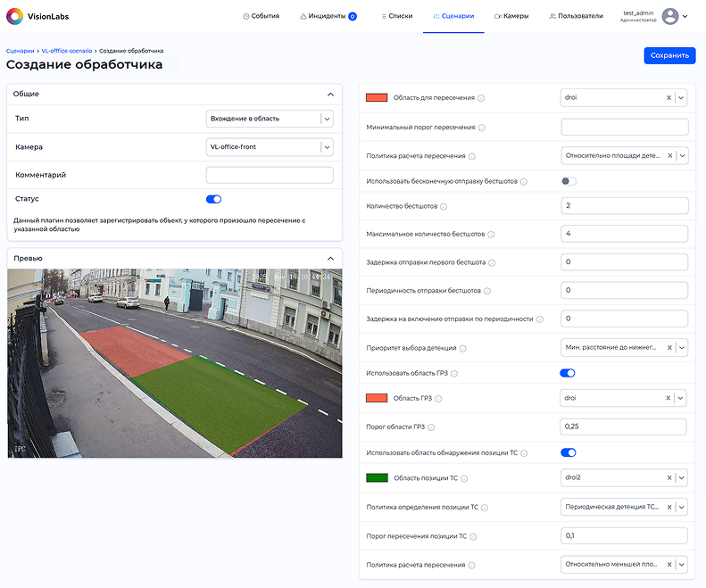Show info for Порог области ГРЗ

tap(431, 427)
